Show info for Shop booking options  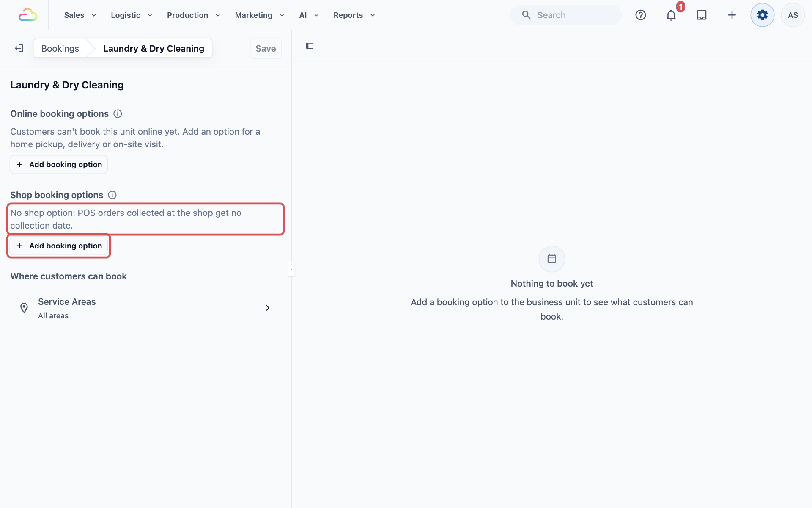[x=112, y=195]
